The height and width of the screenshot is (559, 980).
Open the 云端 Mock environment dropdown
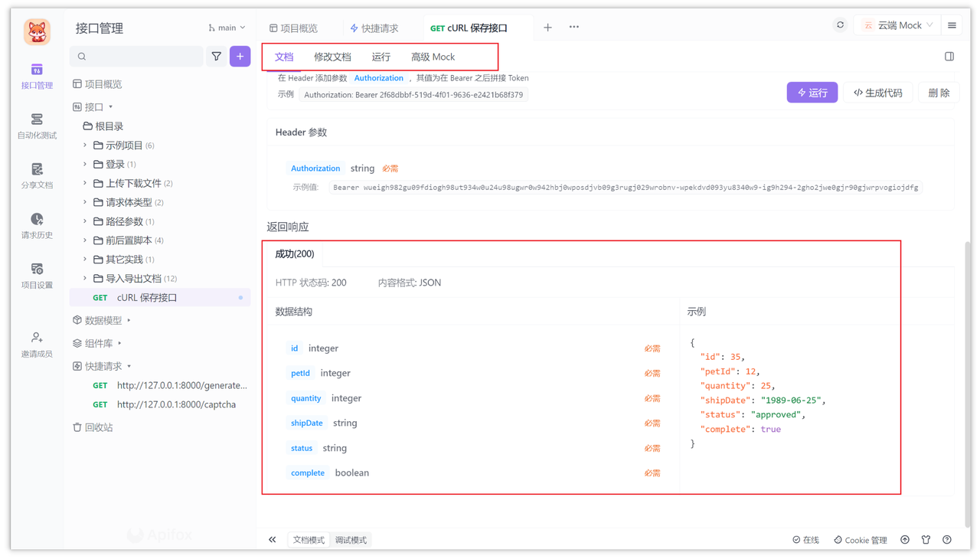tap(899, 25)
